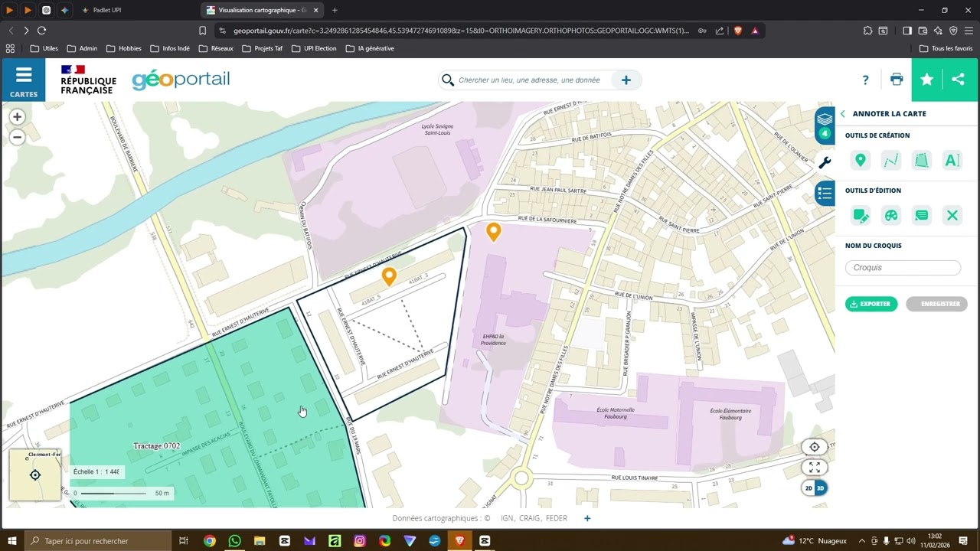Click the Croquis name input field
This screenshot has height=551, width=980.
click(903, 268)
